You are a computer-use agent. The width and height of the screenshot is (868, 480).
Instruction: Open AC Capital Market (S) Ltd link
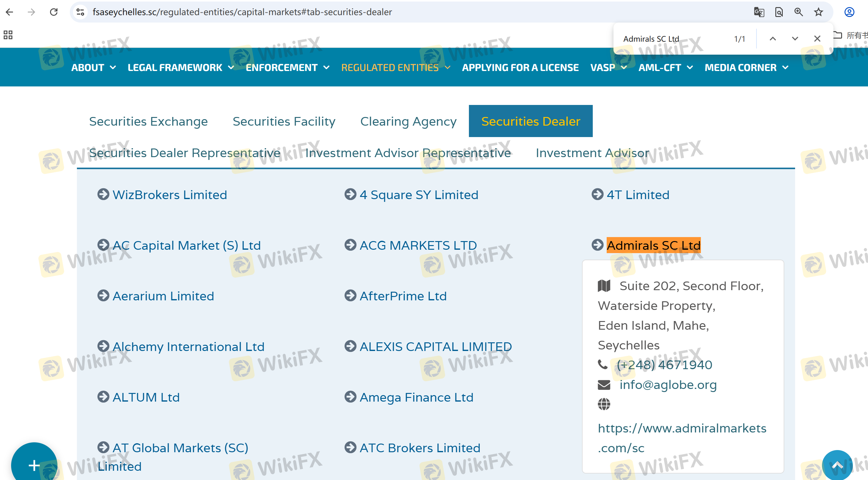point(187,245)
